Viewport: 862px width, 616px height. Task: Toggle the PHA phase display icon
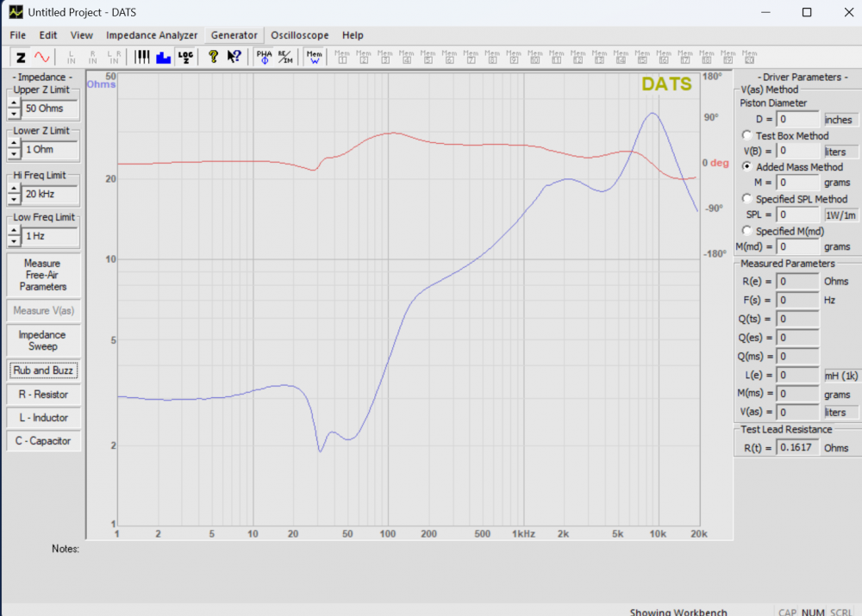pyautogui.click(x=264, y=57)
